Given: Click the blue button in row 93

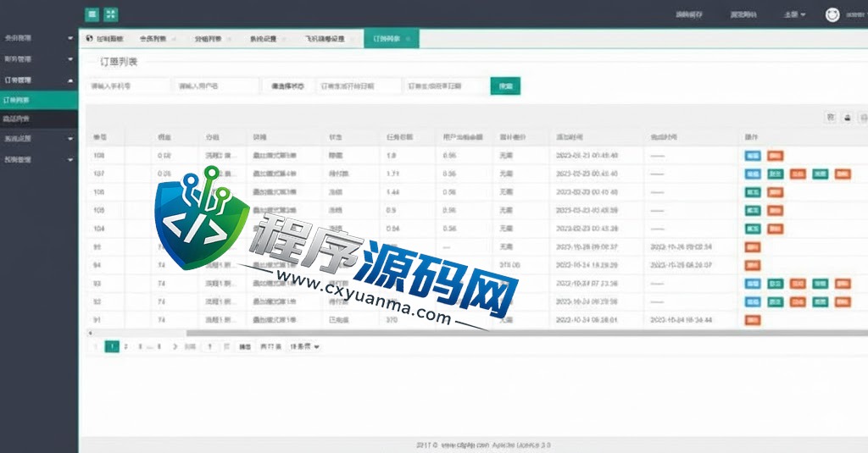Looking at the screenshot, I should pos(753,284).
